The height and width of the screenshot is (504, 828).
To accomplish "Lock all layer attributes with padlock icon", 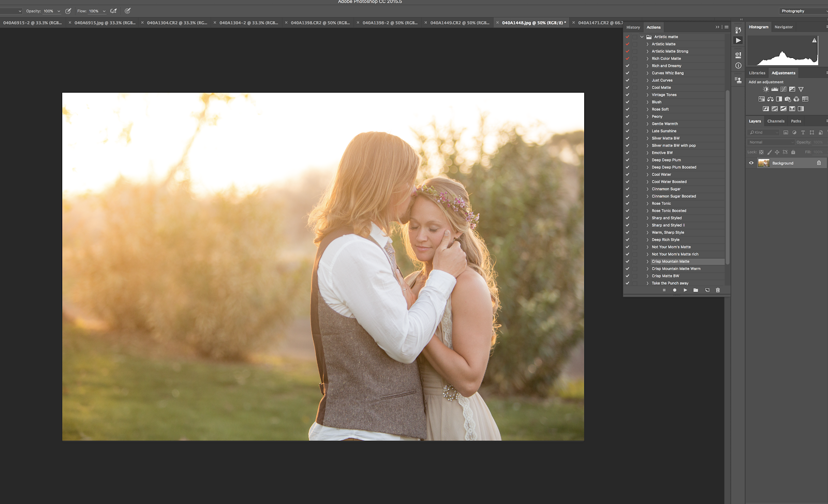I will 793,152.
